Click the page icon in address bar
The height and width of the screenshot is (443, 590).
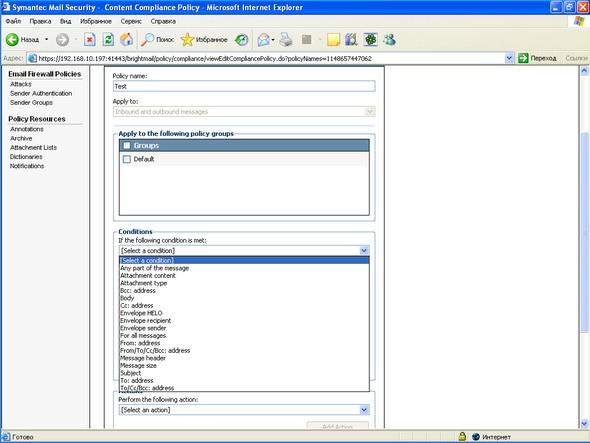pos(33,58)
